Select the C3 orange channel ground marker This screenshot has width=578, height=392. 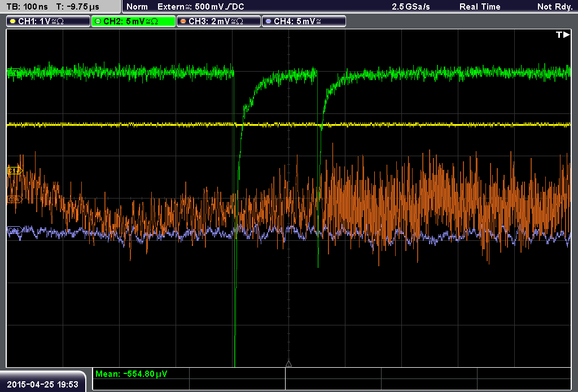click(x=15, y=199)
